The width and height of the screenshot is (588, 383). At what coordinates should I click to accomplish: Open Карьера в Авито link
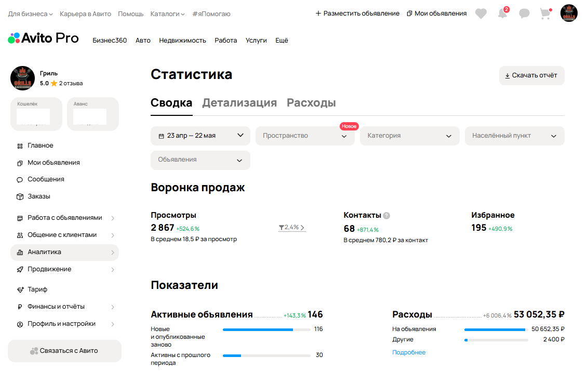86,14
